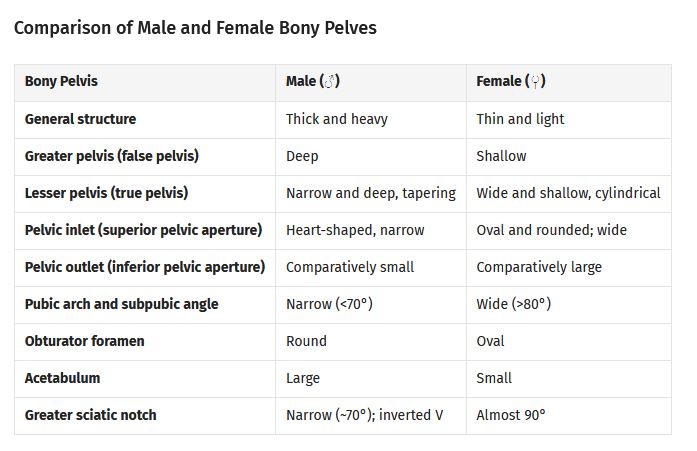Screen dimensions: 697x451
Task: Click the Heart-shaped, narrow cell
Action: point(355,230)
